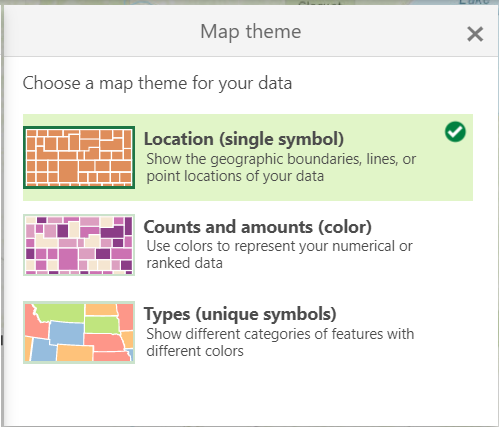This screenshot has height=427, width=499.
Task: Click the word 'Types' in third option
Action: (x=167, y=315)
